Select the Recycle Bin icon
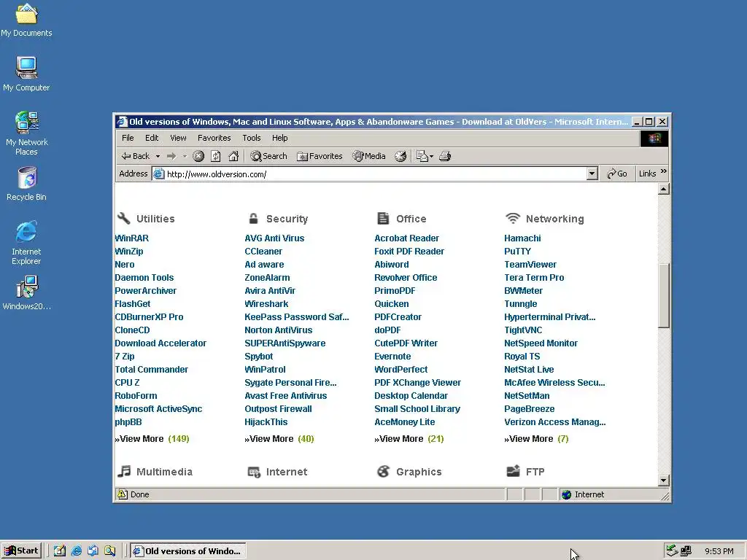Viewport: 747px width, 560px height. (x=26, y=183)
